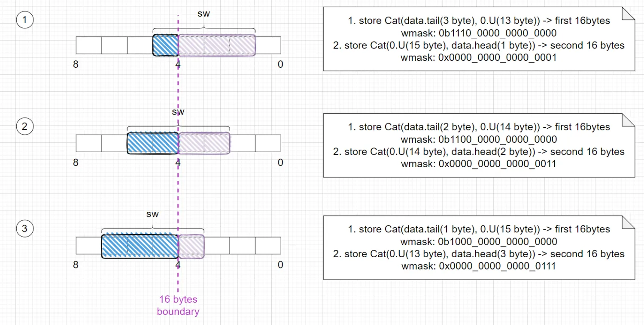The width and height of the screenshot is (644, 325).
Task: Click the note with wmask 0b1110_0000_0000_0000
Action: [479, 39]
